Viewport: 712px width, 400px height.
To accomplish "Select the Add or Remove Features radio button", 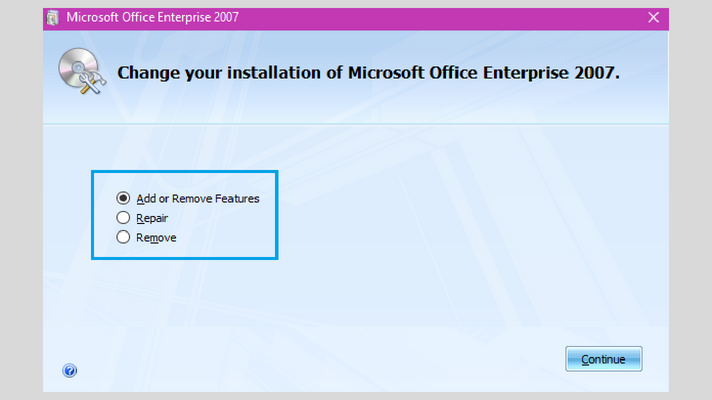I will point(123,198).
